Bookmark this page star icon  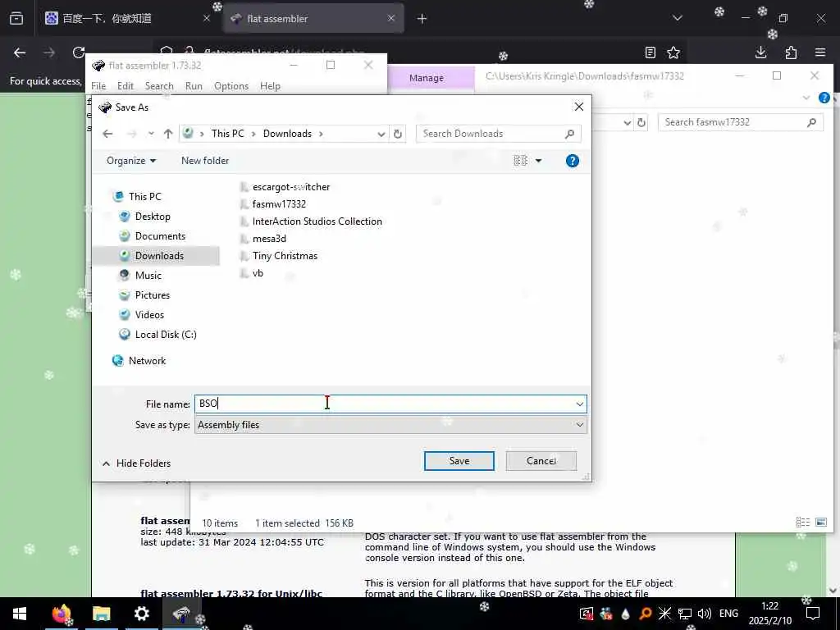(x=673, y=52)
